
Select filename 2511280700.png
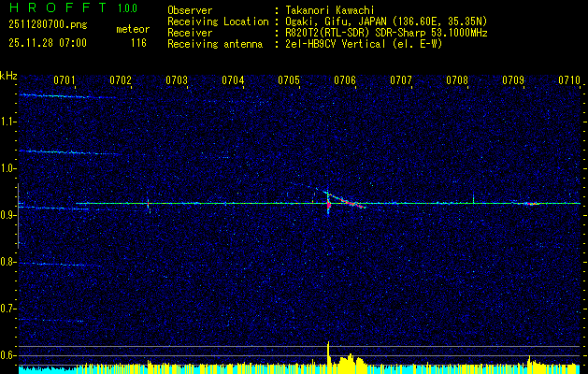click(x=48, y=25)
